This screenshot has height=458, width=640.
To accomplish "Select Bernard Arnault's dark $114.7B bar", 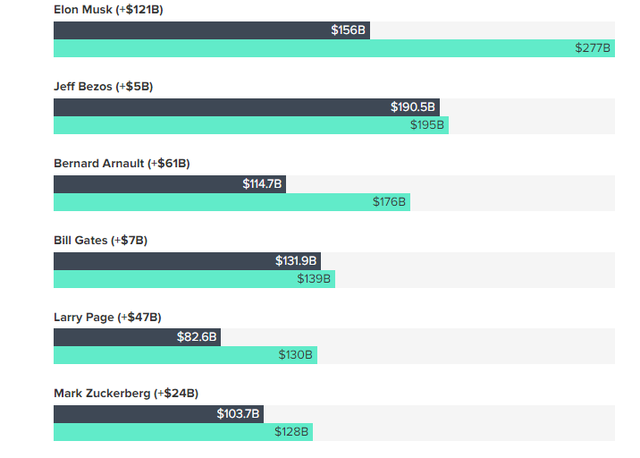I will click(169, 184).
